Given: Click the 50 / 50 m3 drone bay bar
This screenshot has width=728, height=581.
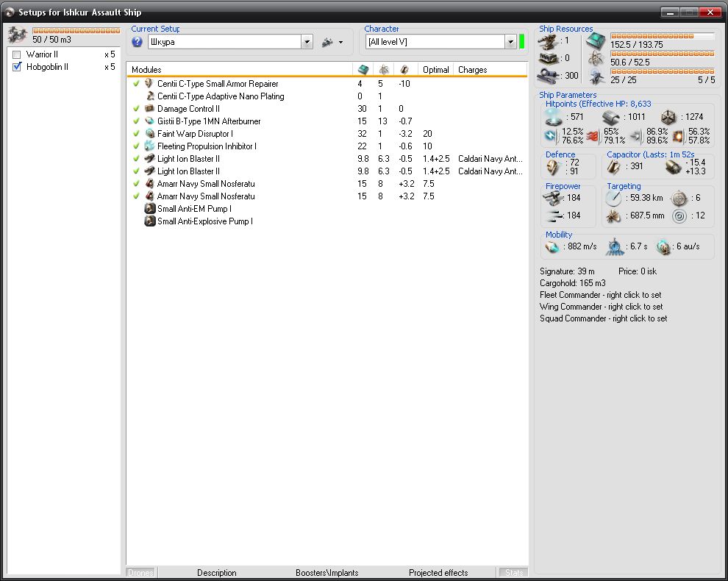Looking at the screenshot, I should tap(76, 31).
